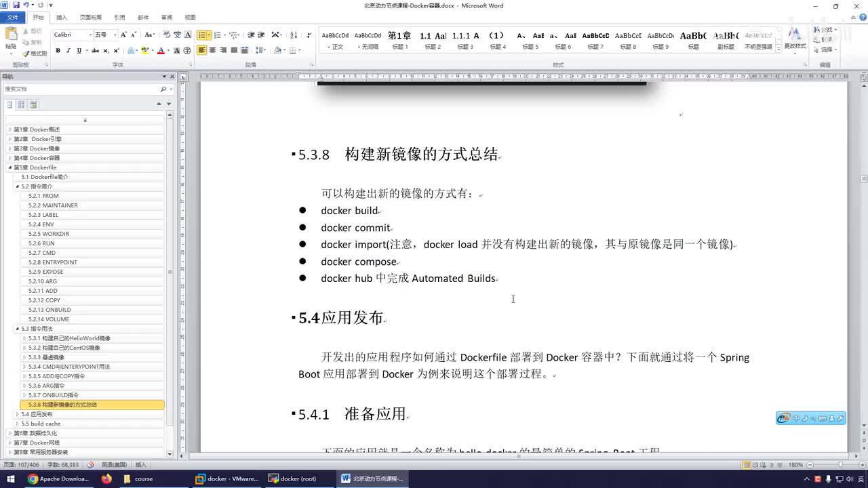The height and width of the screenshot is (488, 868).
Task: Expand 第3章 Docker镜像 in navigation tree
Action: pos(10,148)
